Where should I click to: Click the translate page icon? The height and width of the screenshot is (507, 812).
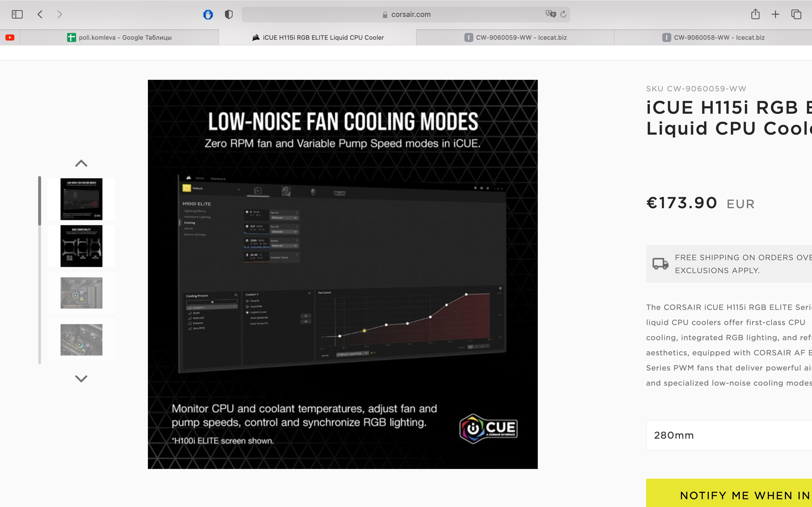tap(550, 14)
